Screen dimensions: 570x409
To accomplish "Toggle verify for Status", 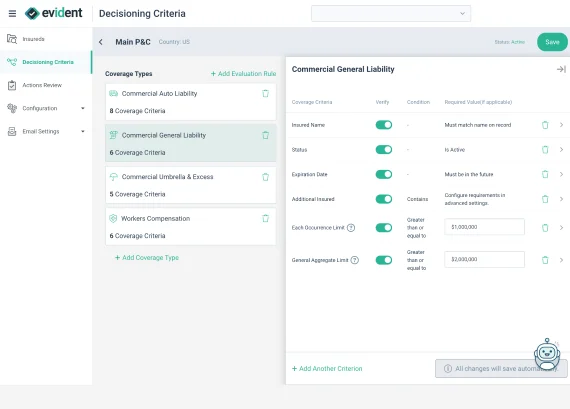I will [384, 150].
